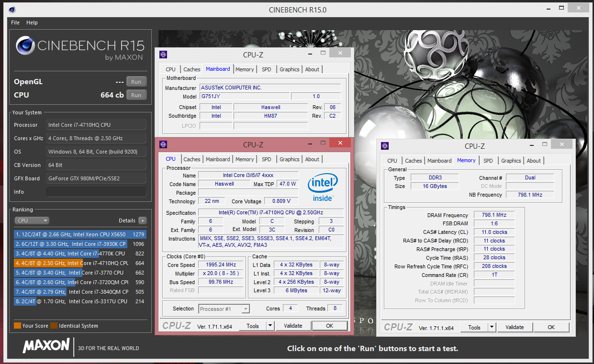Open Tools dropdown arrow in Memory window
The height and width of the screenshot is (364, 594).
tap(492, 327)
